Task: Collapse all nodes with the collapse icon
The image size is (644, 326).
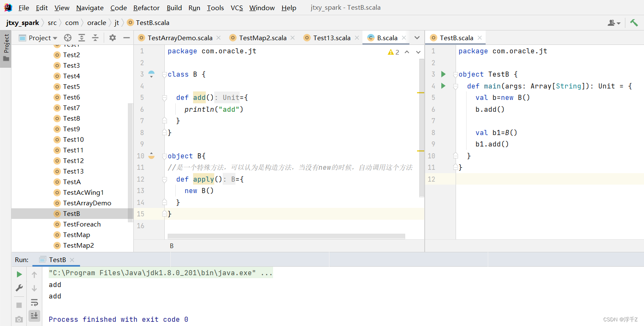Action: (x=95, y=38)
